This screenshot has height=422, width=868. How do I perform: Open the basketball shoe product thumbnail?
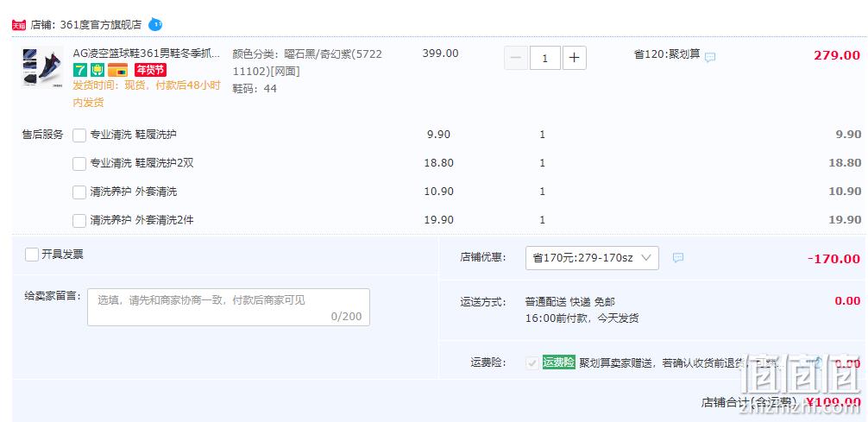click(x=42, y=67)
